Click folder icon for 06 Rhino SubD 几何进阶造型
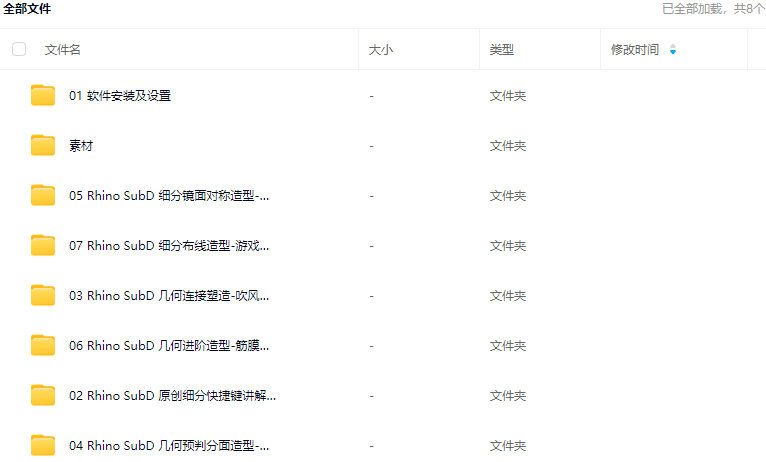The width and height of the screenshot is (766, 462). (43, 346)
